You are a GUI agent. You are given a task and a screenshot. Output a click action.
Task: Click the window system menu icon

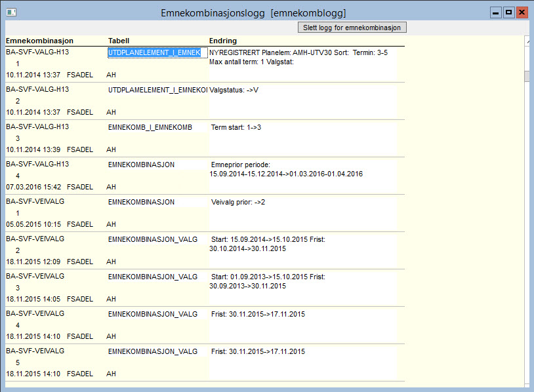tap(11, 12)
